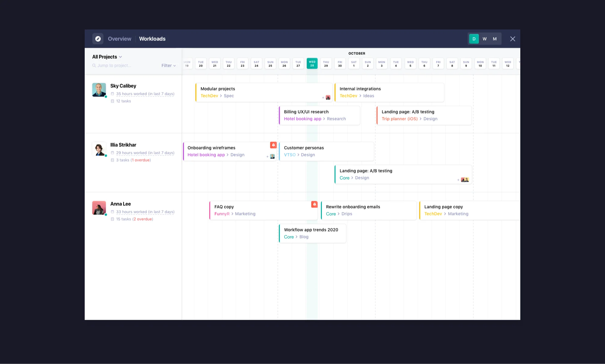Screen dimensions: 605x364
Task: Open the Overview tab
Action: 119,39
